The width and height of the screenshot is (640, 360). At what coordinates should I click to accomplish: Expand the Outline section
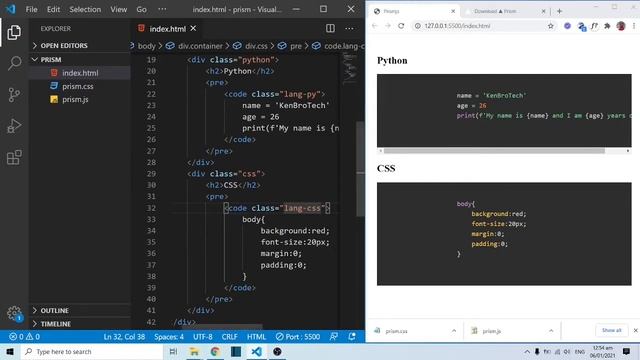point(80,311)
